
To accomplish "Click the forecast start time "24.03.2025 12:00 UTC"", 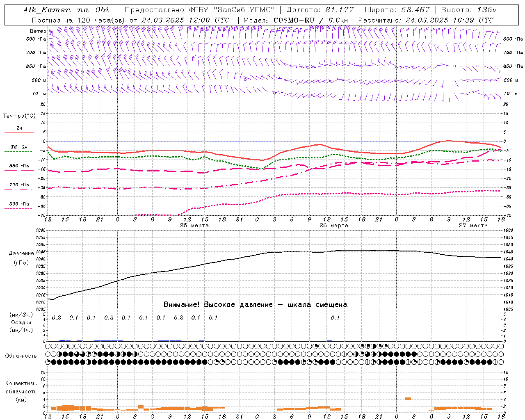I will click(185, 20).
